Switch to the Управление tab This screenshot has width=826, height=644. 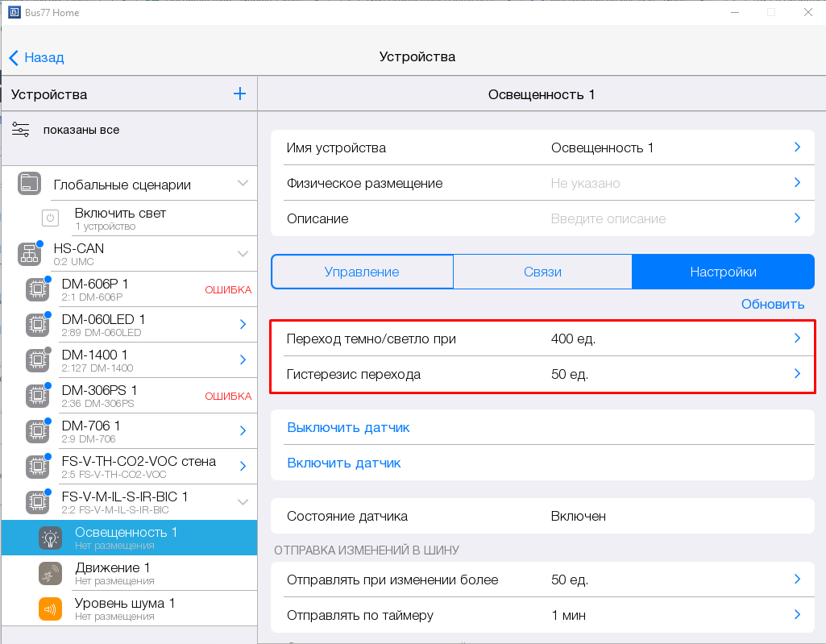pyautogui.click(x=362, y=272)
